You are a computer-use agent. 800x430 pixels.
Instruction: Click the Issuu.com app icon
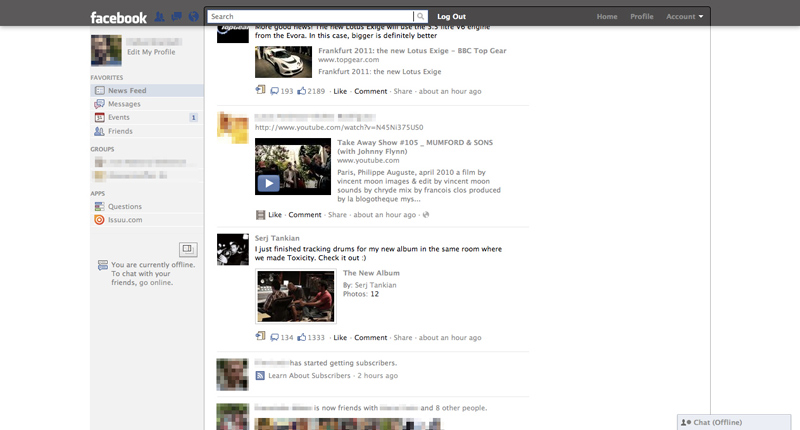pyautogui.click(x=99, y=220)
